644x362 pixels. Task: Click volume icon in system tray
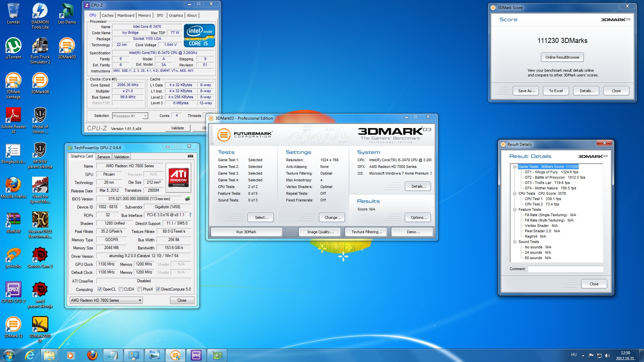pyautogui.click(x=607, y=356)
